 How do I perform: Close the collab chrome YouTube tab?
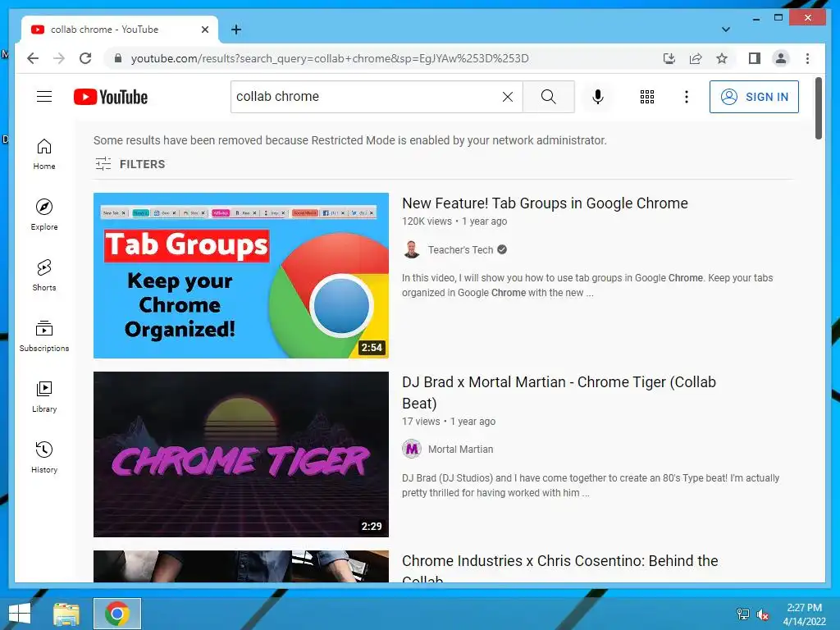(204, 30)
